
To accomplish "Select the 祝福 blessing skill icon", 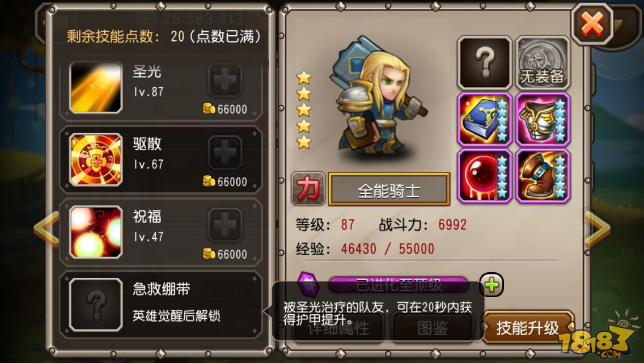I will coord(96,233).
